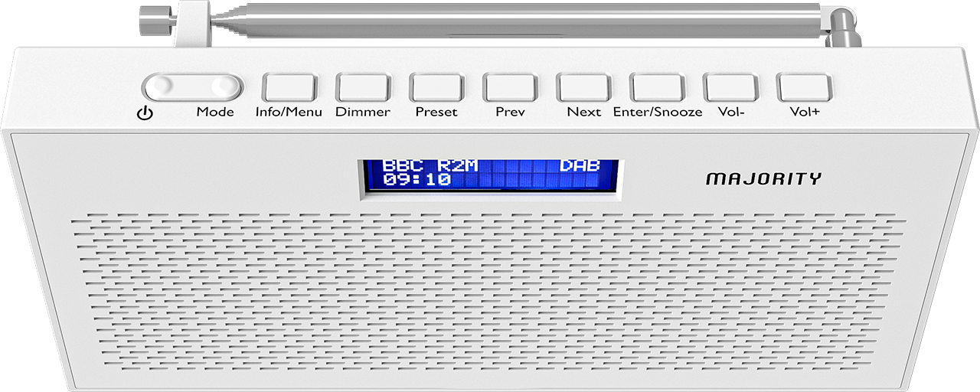Click the BBC R2M station name on display
This screenshot has height=392, width=980.
(430, 166)
